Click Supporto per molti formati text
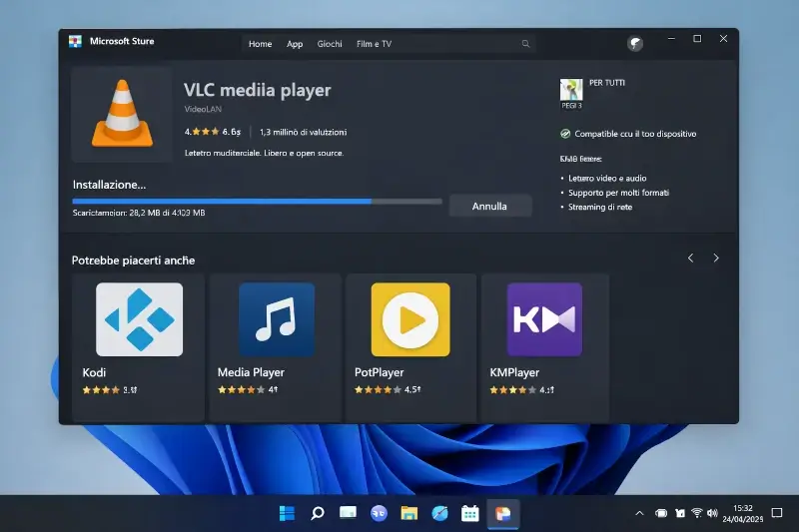Screen dimensions: 799x532 [x=618, y=193]
